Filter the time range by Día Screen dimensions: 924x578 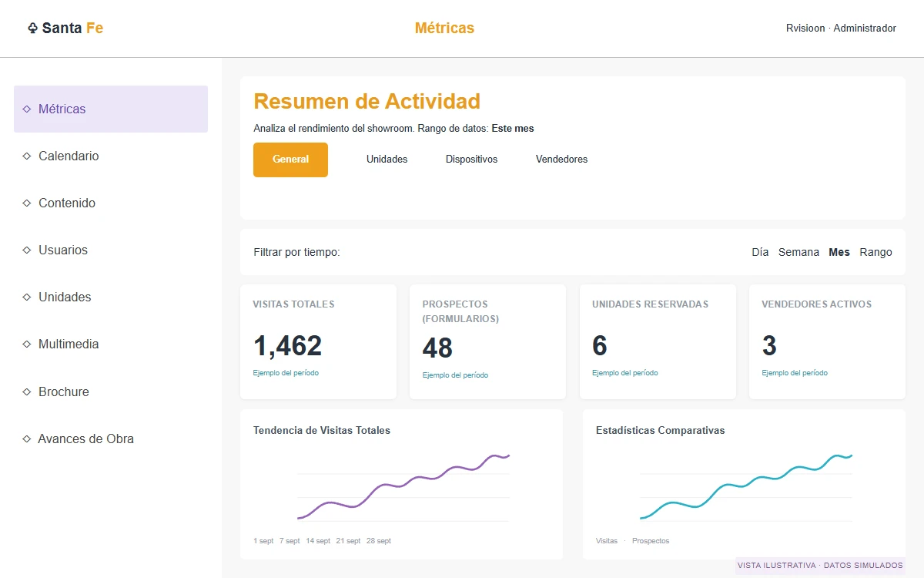(760, 252)
